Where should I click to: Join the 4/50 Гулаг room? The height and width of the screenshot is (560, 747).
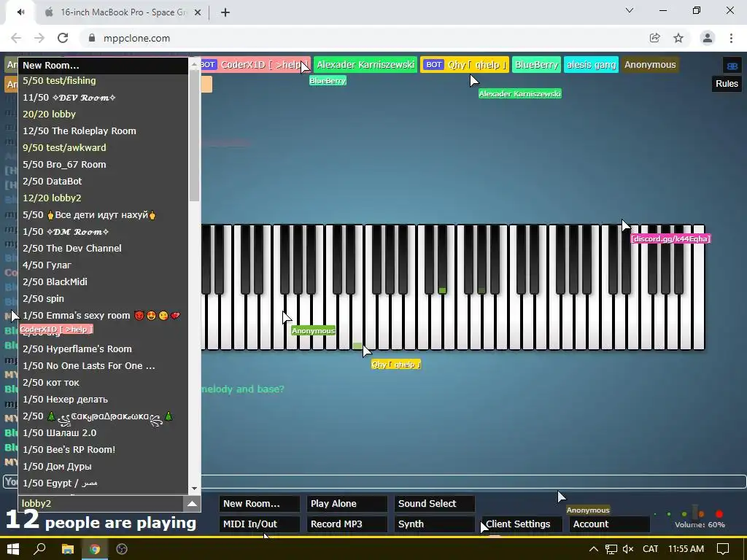[103, 265]
